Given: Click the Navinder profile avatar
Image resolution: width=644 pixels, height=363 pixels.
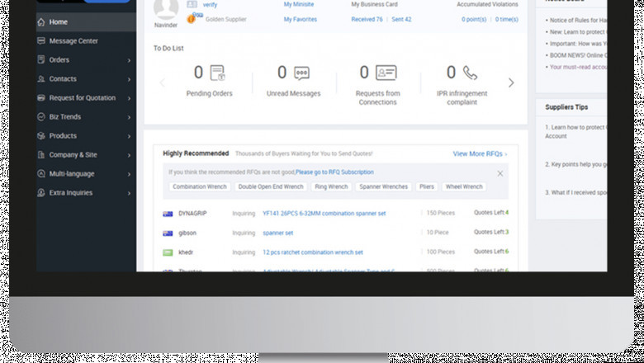Looking at the screenshot, I should pos(166,9).
